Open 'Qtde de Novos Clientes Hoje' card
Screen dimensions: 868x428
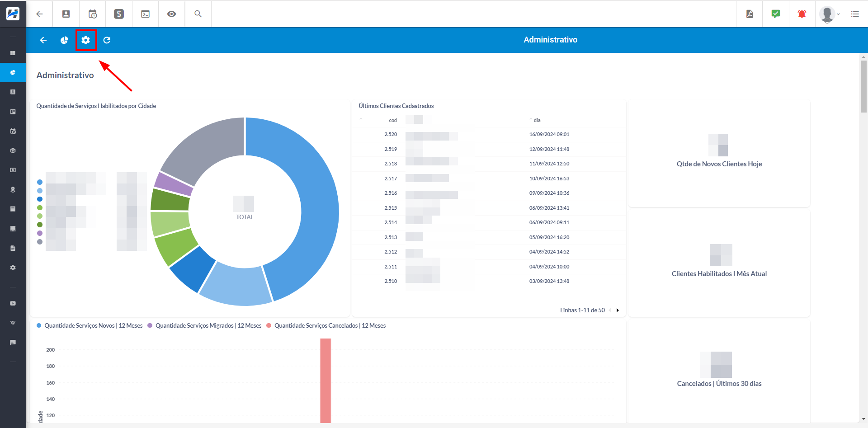point(719,154)
